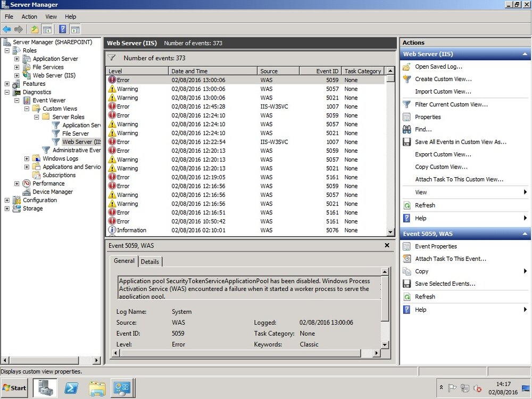Select the Subscriptions tree item
Screen dimensions: 532x399
click(x=59, y=175)
